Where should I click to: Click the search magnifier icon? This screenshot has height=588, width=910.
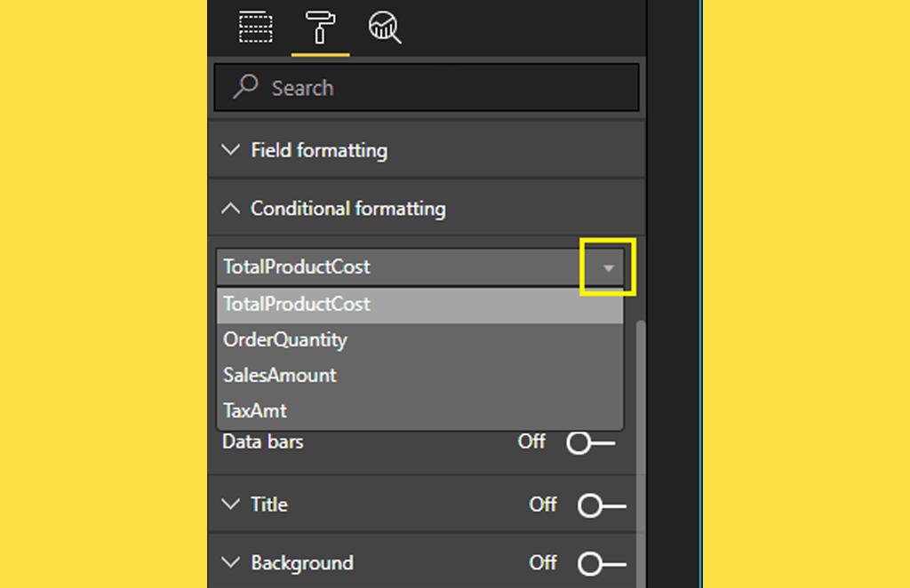click(x=245, y=87)
